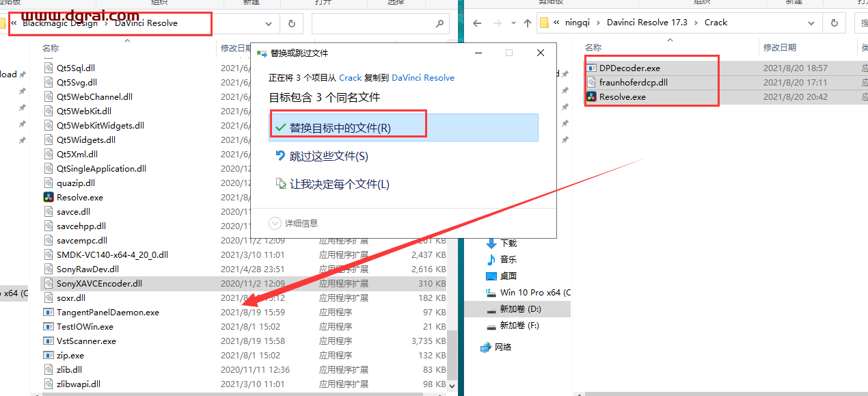Open the 下载 downloads folder in the sidebar
This screenshot has height=396, width=868.
508,243
